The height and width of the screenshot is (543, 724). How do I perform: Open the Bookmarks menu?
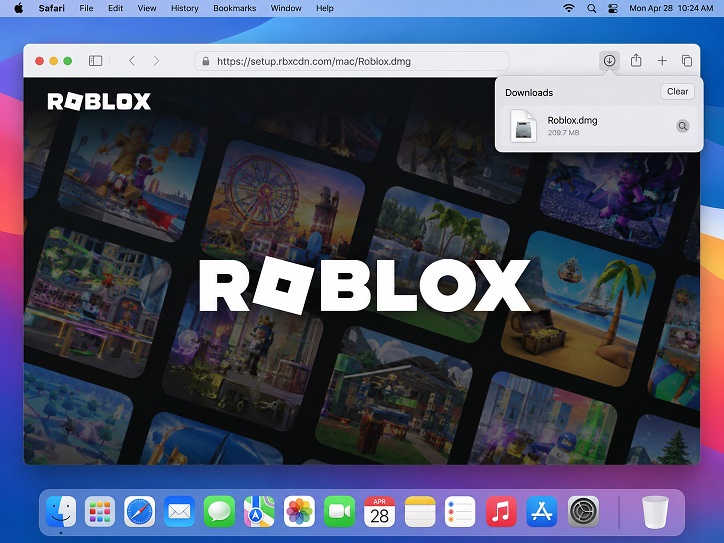[235, 8]
